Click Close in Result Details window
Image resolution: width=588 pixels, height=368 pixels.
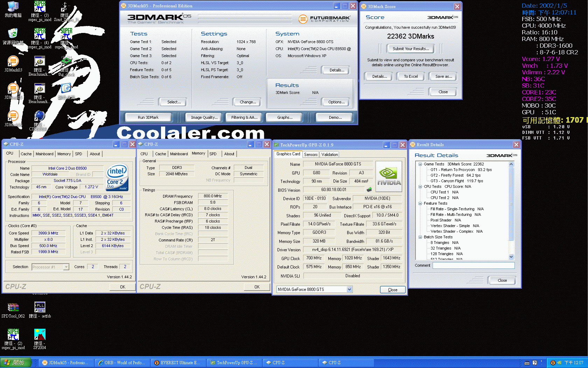coord(502,280)
